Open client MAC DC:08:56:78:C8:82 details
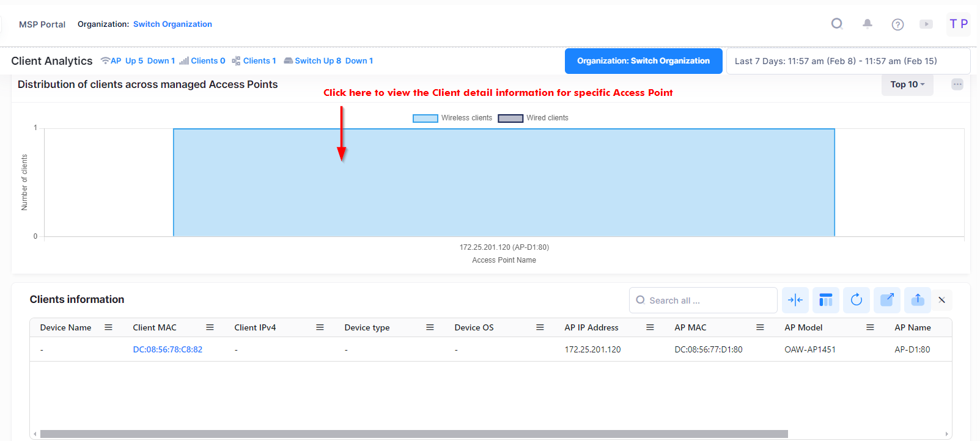 (x=168, y=349)
